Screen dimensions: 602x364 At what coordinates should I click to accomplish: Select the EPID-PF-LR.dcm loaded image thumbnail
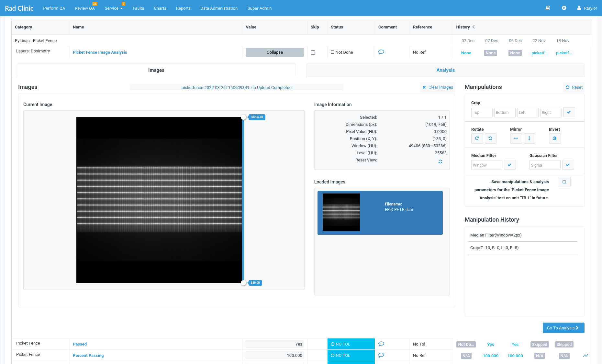[341, 212]
